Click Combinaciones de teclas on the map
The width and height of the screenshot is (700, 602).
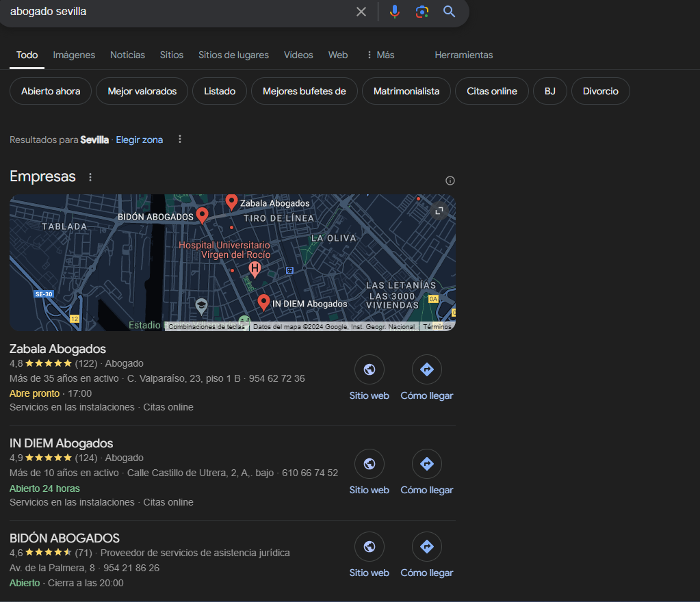[x=207, y=327]
